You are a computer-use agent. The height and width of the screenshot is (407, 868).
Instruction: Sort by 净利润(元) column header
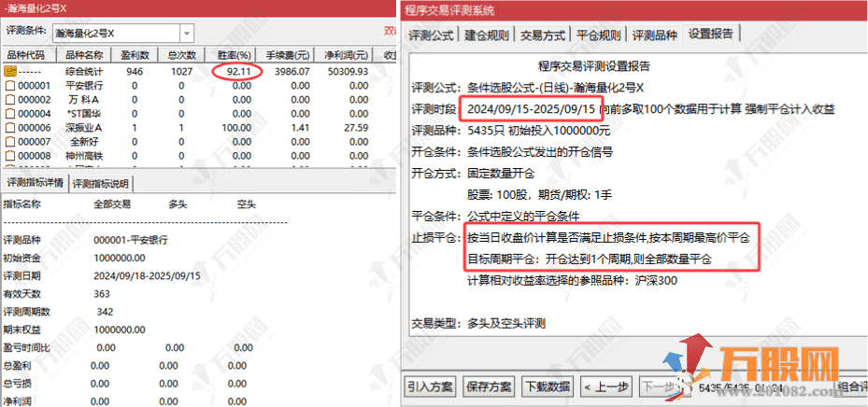[x=345, y=55]
